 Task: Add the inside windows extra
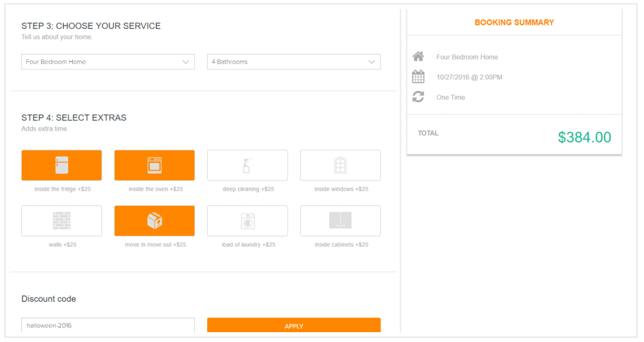341,165
